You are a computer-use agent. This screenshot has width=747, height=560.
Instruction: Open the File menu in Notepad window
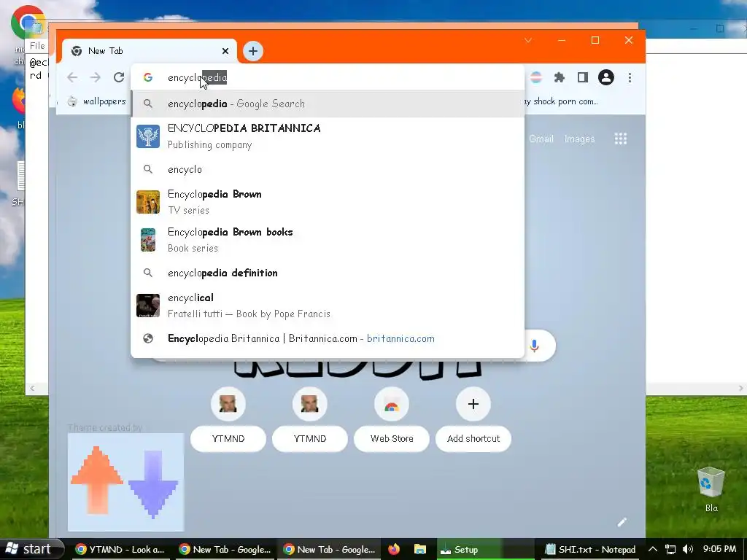(37, 46)
